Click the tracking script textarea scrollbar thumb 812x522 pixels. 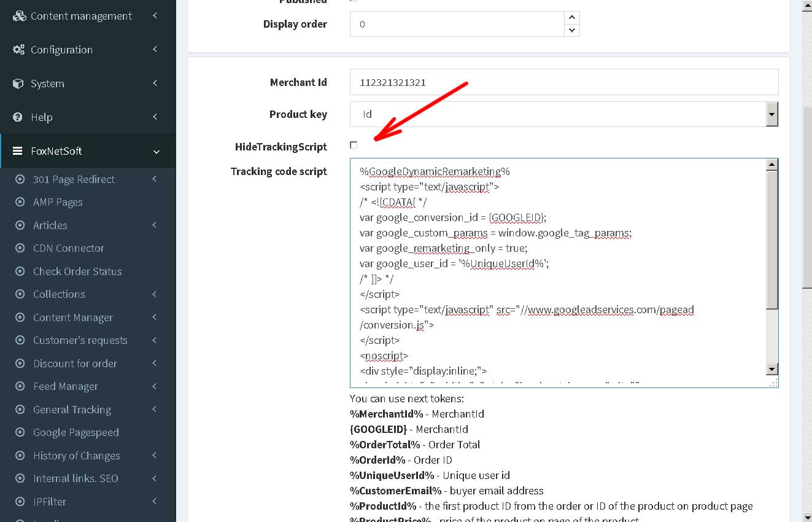772,240
